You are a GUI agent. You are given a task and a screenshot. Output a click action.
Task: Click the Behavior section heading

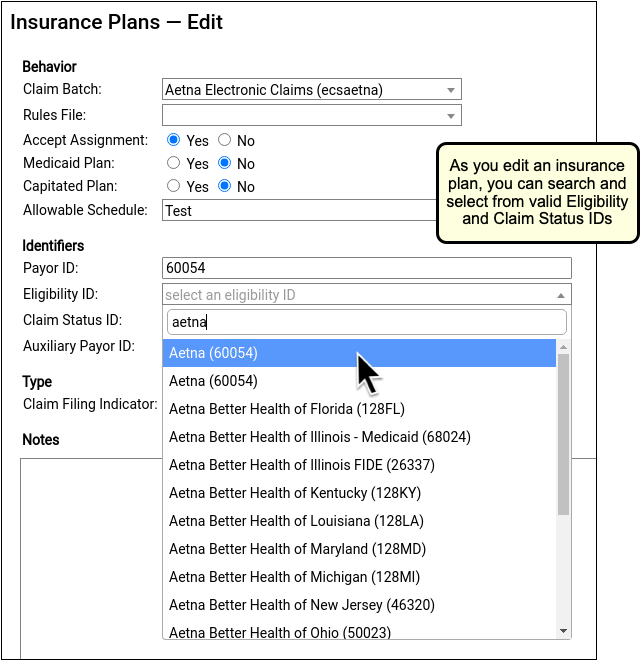[x=49, y=67]
